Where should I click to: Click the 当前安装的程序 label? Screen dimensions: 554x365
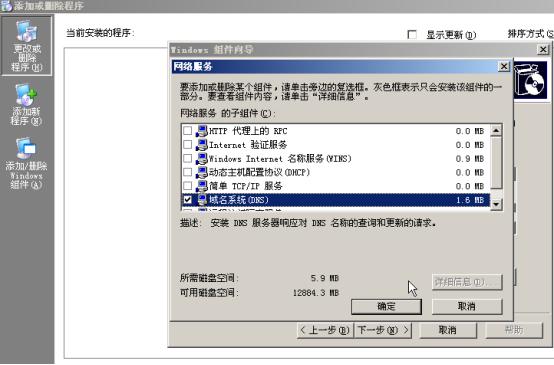(100, 33)
